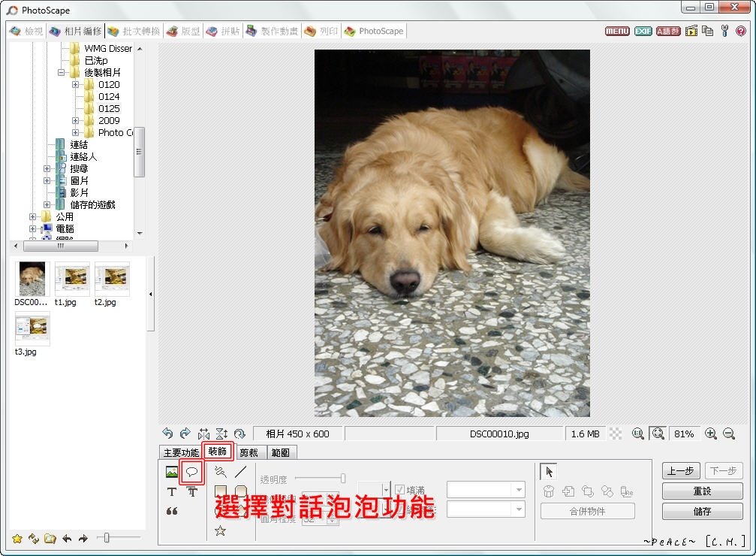Expand the 2009 folder node
The width and height of the screenshot is (756, 556).
click(x=76, y=121)
